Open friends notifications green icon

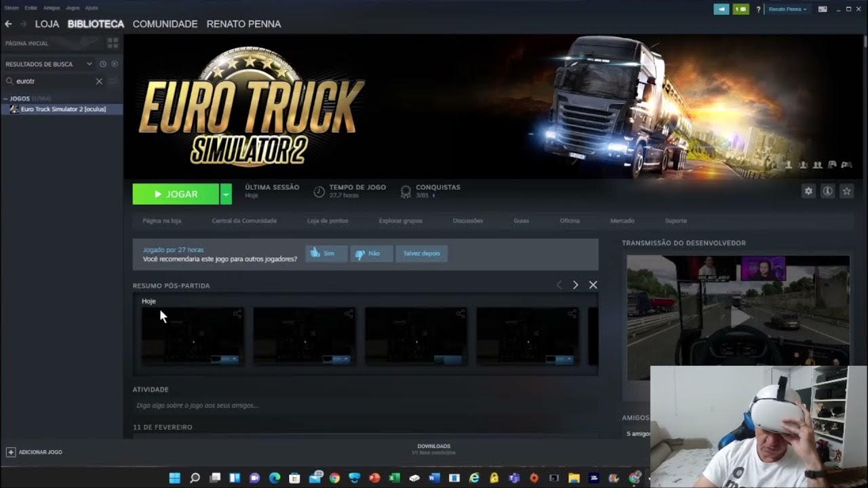tap(741, 9)
